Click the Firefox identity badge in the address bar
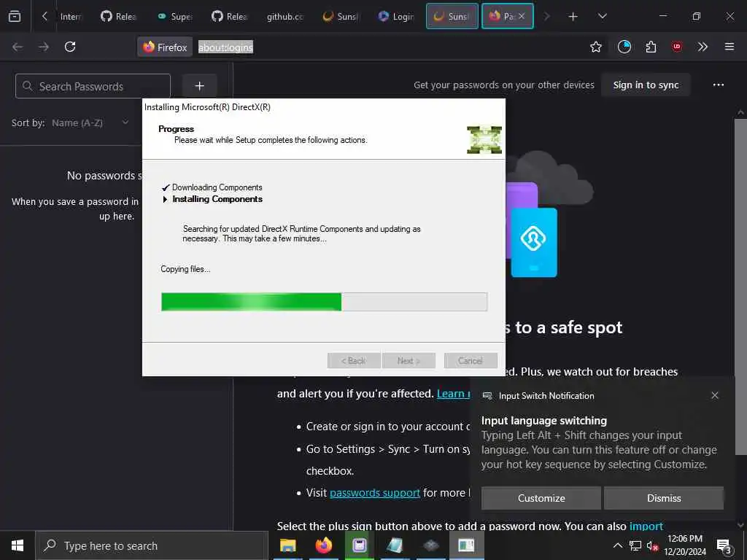 (x=165, y=47)
